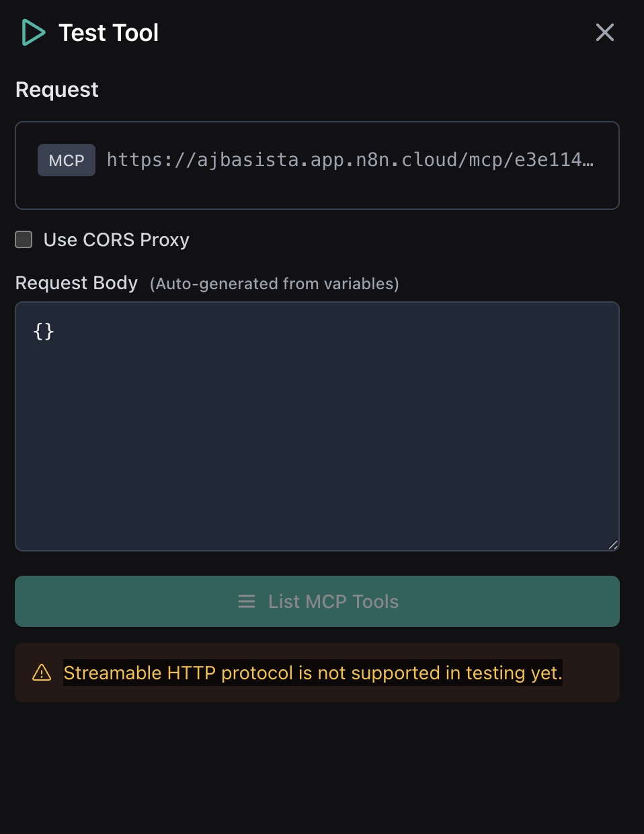Click the green play icon beside Test Tool
This screenshot has height=834, width=644.
pyautogui.click(x=33, y=32)
